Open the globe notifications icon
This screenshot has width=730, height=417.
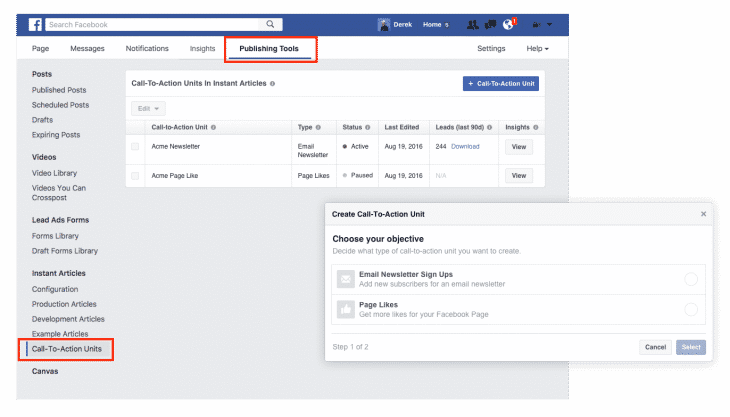508,25
